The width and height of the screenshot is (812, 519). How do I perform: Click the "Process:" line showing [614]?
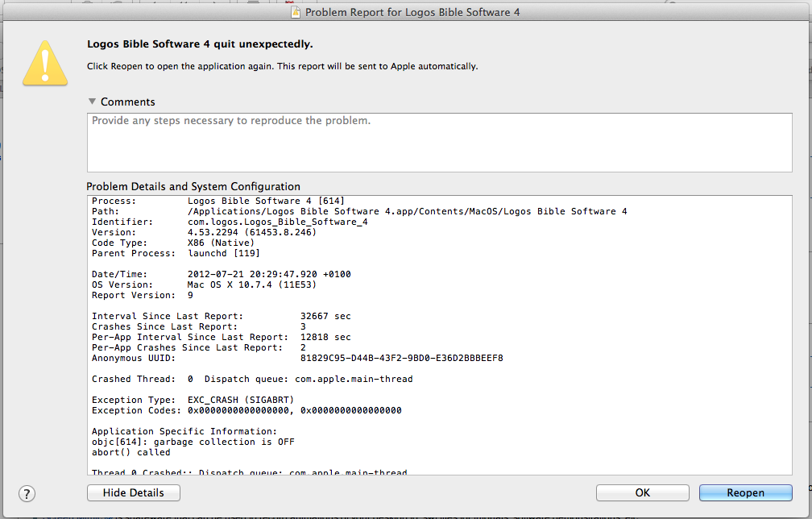click(x=218, y=201)
